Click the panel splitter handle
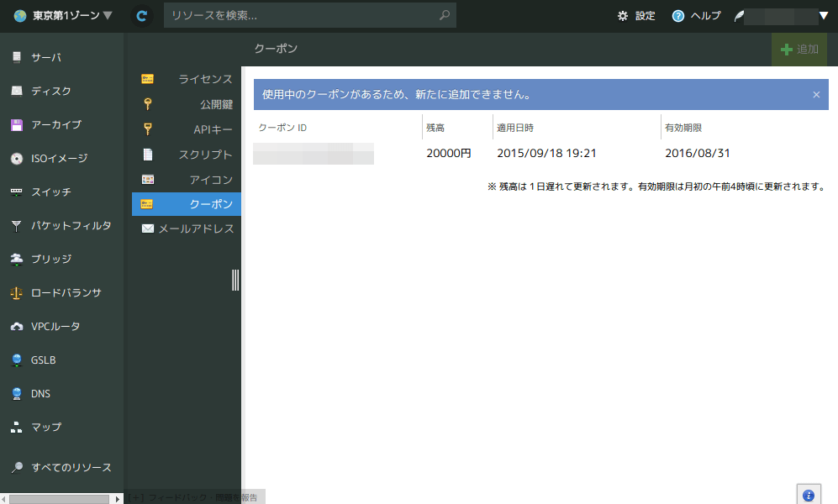 [235, 280]
